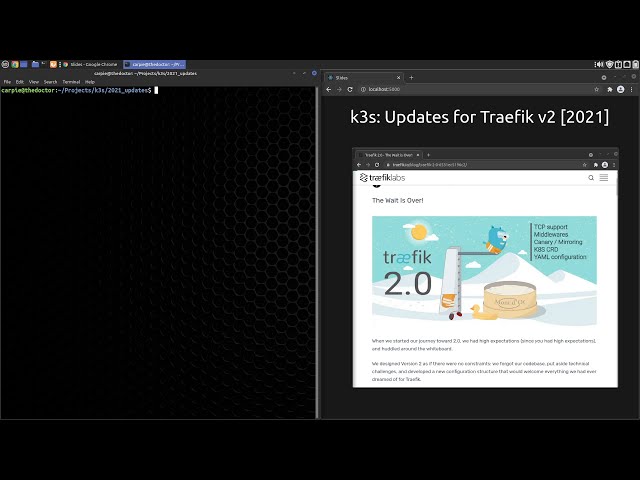The image size is (640, 480).
Task: Close the Slides tab in Chrome
Action: (398, 78)
